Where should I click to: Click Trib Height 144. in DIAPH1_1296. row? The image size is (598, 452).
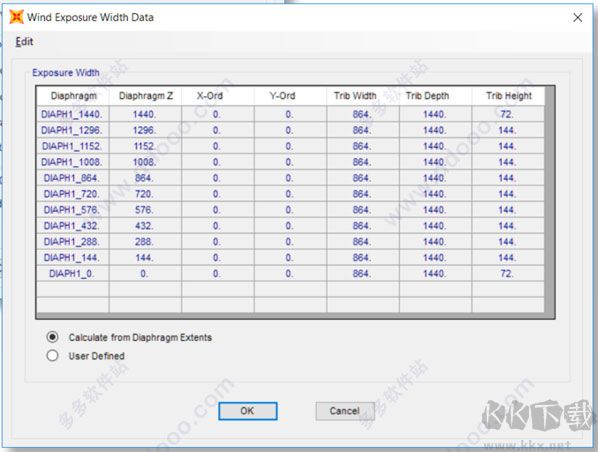coord(508,130)
